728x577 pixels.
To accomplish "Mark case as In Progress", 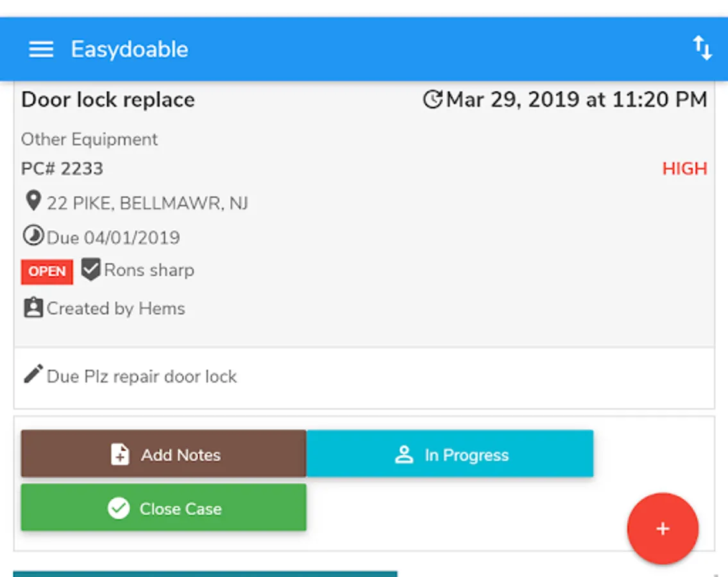I will click(450, 455).
